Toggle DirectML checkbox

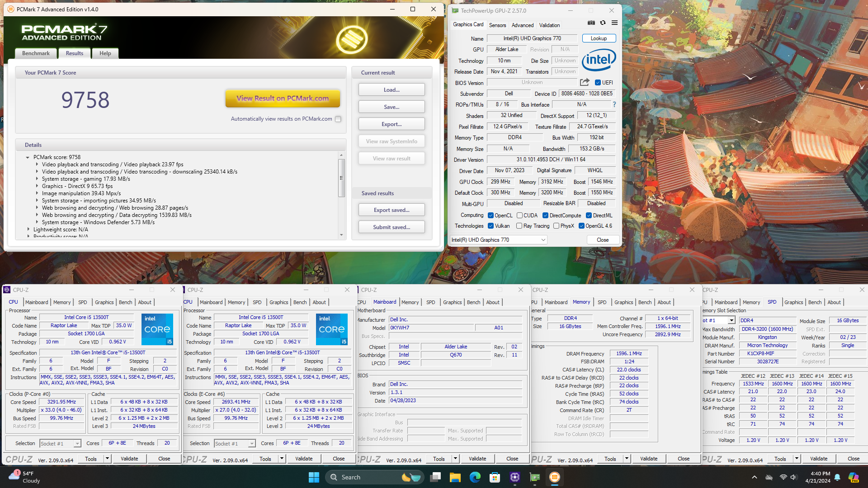click(589, 216)
